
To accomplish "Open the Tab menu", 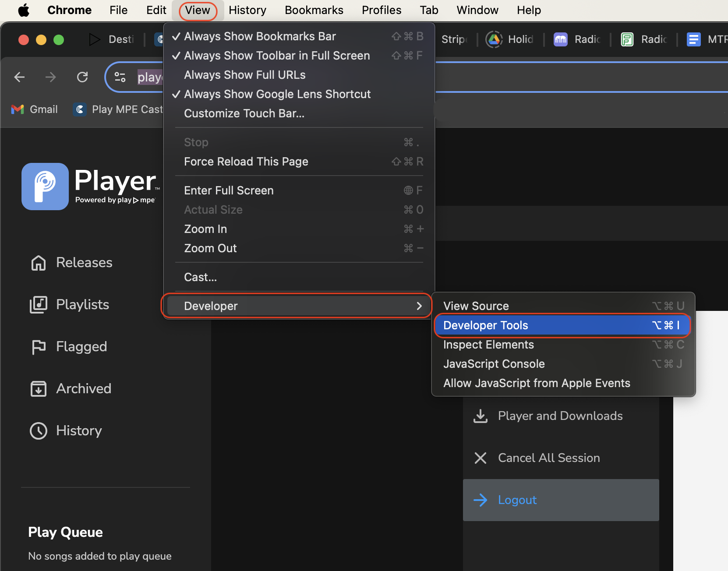I will coord(429,10).
